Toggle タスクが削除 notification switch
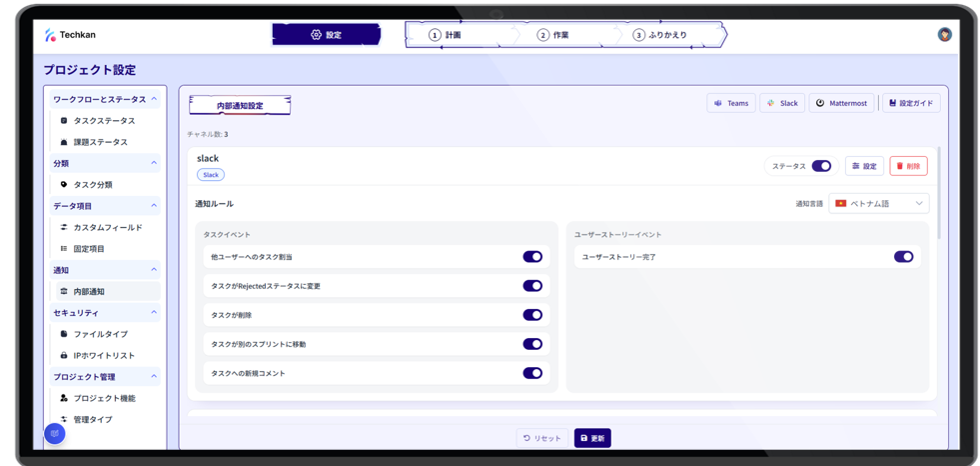This screenshot has height=466, width=980. click(x=532, y=315)
